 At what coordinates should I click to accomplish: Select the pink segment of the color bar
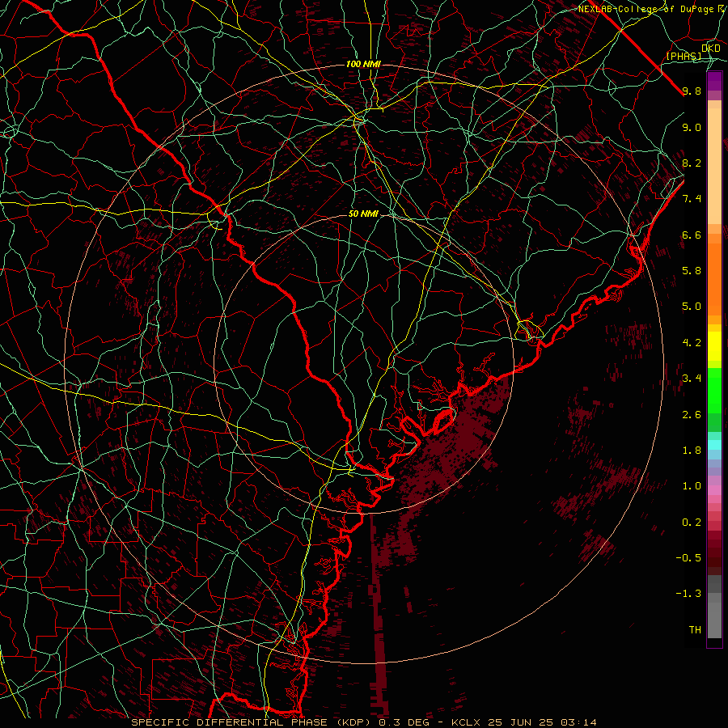714,490
